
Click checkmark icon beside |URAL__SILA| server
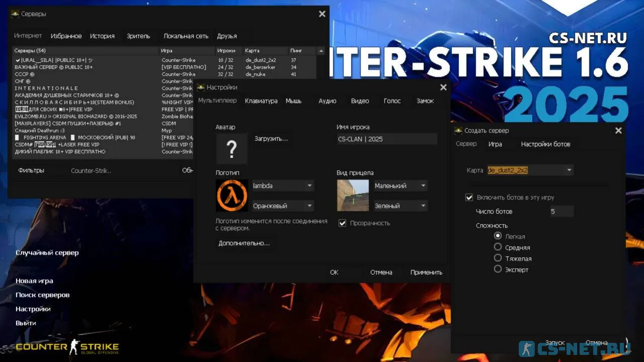pyautogui.click(x=18, y=60)
